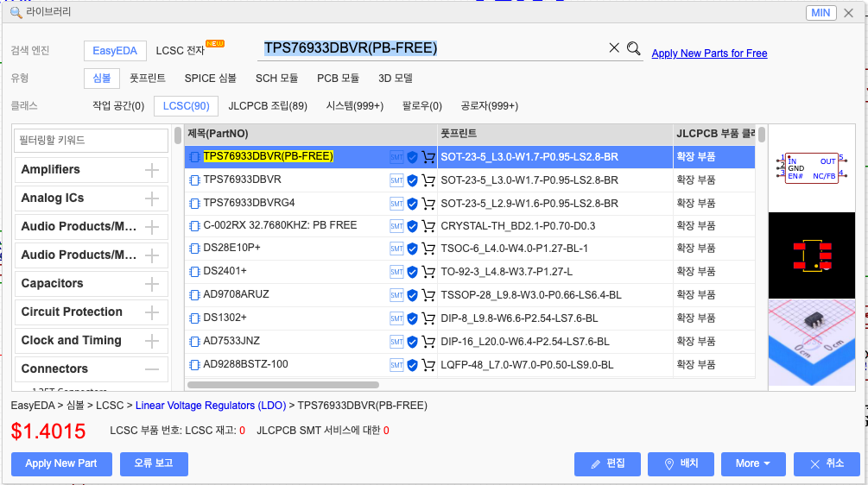This screenshot has height=485, width=868.
Task: Click the cart icon for TPS76933DBVR(PB-FREE)
Action: [428, 157]
